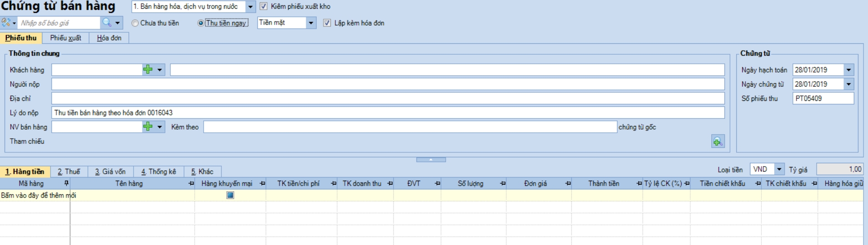Open the sales type dropdown Bán hàng hóa
Screen dimensions: 868x245
(x=251, y=6)
